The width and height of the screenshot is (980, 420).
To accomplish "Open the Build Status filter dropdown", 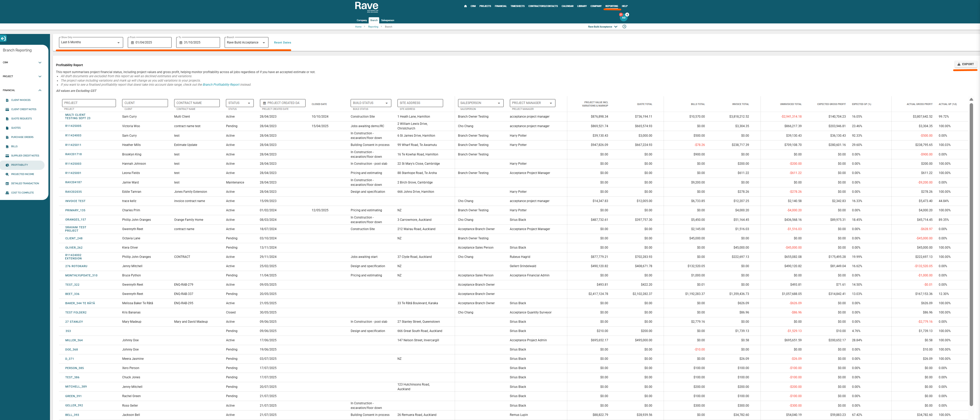I will pos(370,103).
